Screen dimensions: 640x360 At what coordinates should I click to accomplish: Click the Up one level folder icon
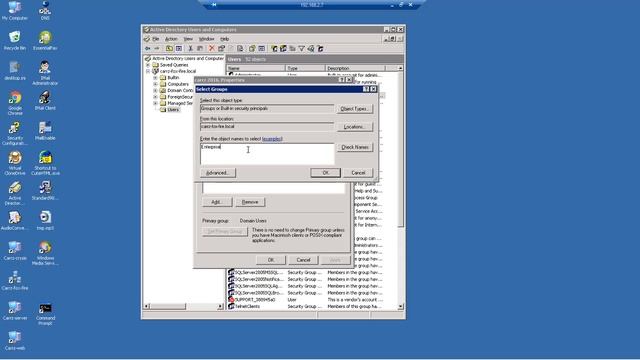169,49
